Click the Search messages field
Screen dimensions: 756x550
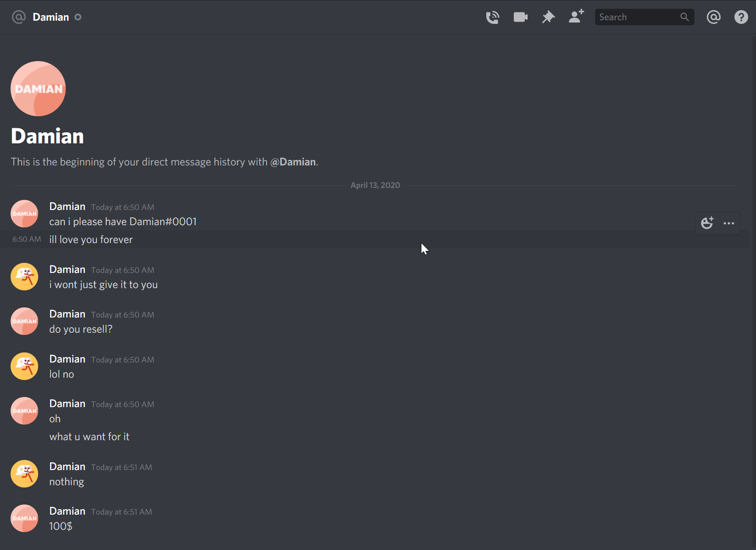pyautogui.click(x=637, y=17)
